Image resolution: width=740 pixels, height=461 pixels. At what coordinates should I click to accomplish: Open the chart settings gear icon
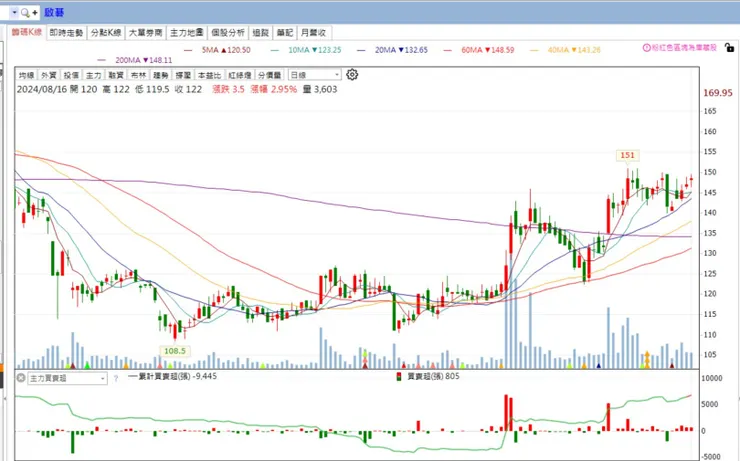point(352,75)
